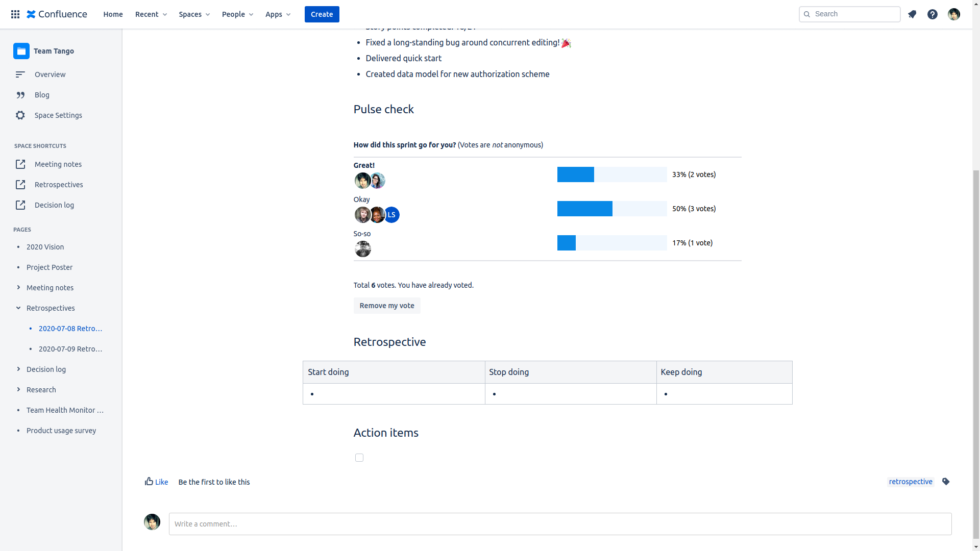This screenshot has height=551, width=980.
Task: Open the Meeting notes shortcut link icon
Action: [x=20, y=164]
